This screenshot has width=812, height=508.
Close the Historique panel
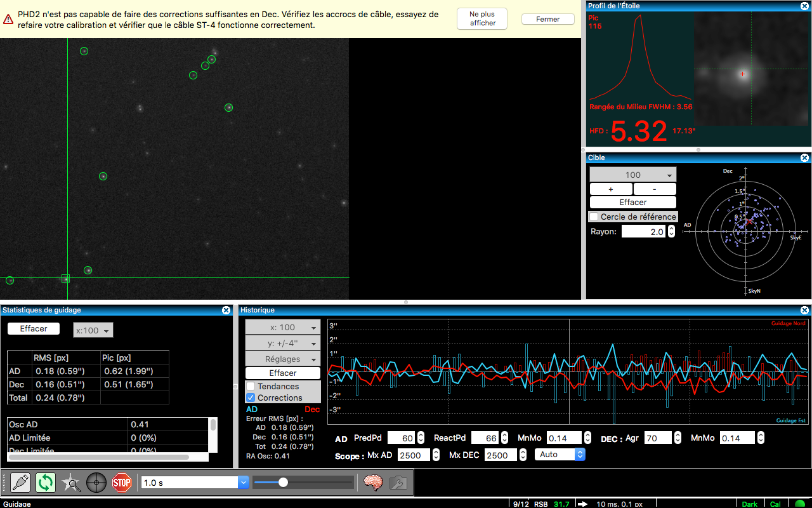point(804,310)
